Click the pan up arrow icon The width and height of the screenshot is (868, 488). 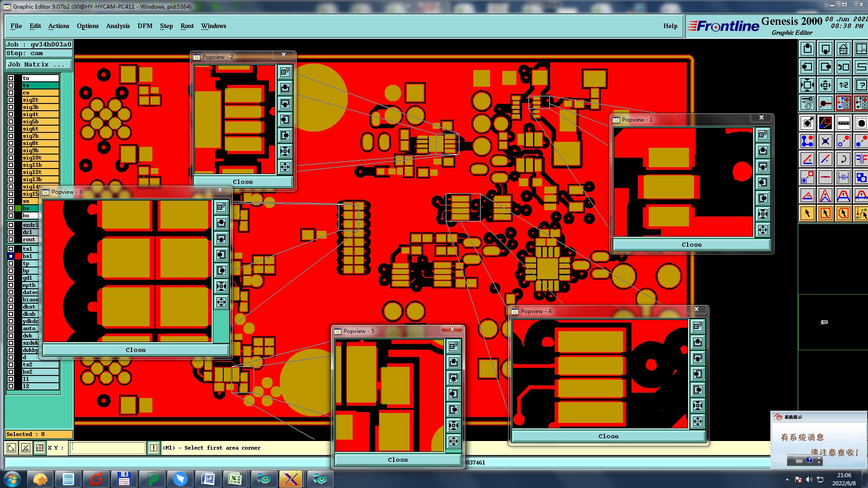[807, 49]
